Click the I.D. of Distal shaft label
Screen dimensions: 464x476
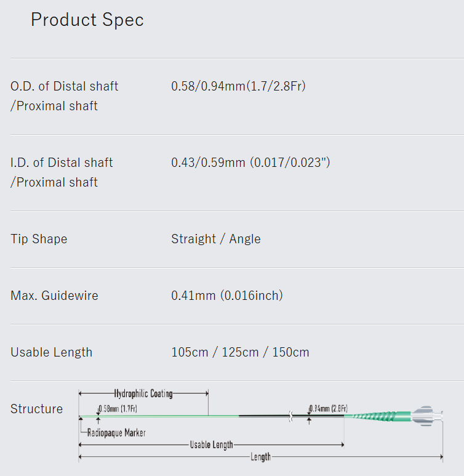[x=62, y=163]
